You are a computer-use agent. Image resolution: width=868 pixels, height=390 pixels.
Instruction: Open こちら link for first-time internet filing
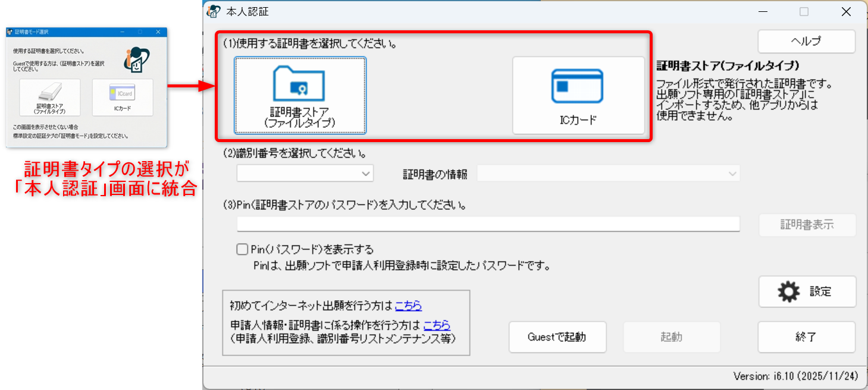[x=408, y=306]
